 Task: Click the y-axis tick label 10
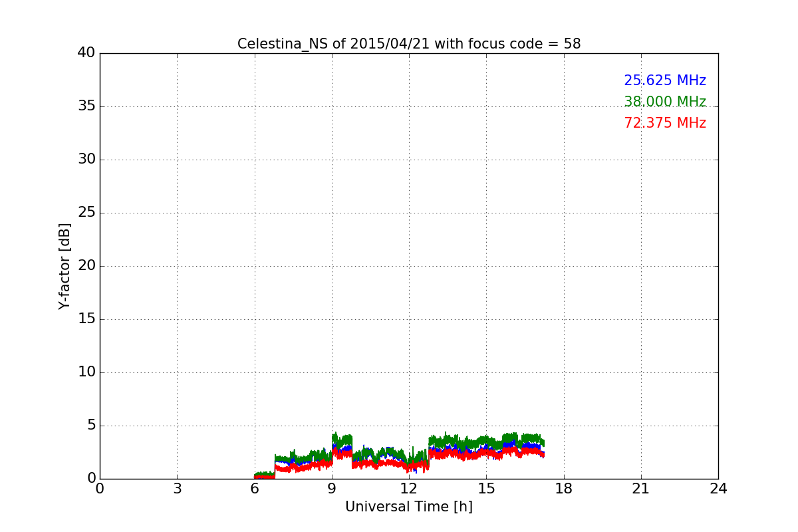click(86, 372)
